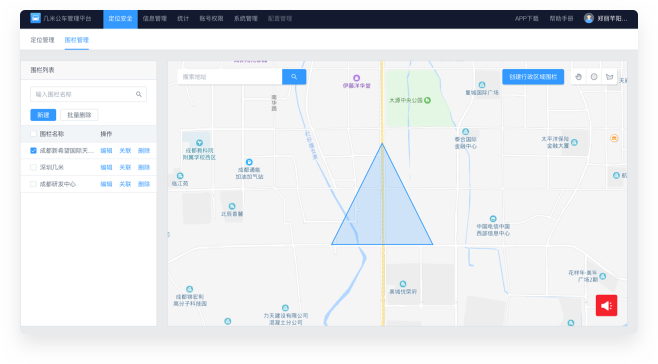Click the 创建行政区域围栏 button
Screen dimensions: 658x364
(533, 77)
